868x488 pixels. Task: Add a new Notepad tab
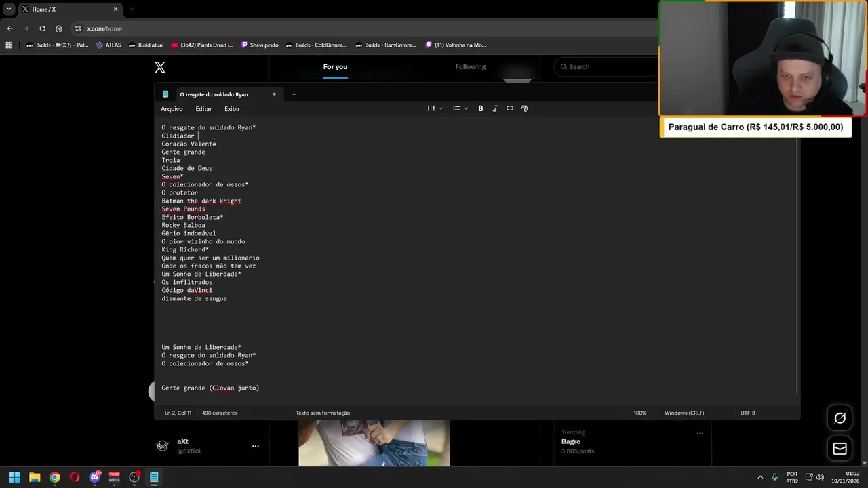click(x=294, y=94)
